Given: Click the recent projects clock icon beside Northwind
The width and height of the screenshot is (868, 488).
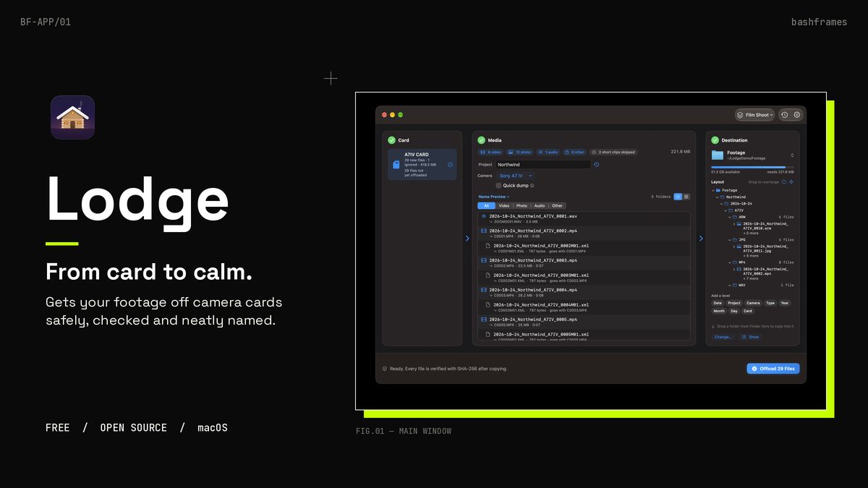Looking at the screenshot, I should pyautogui.click(x=597, y=165).
